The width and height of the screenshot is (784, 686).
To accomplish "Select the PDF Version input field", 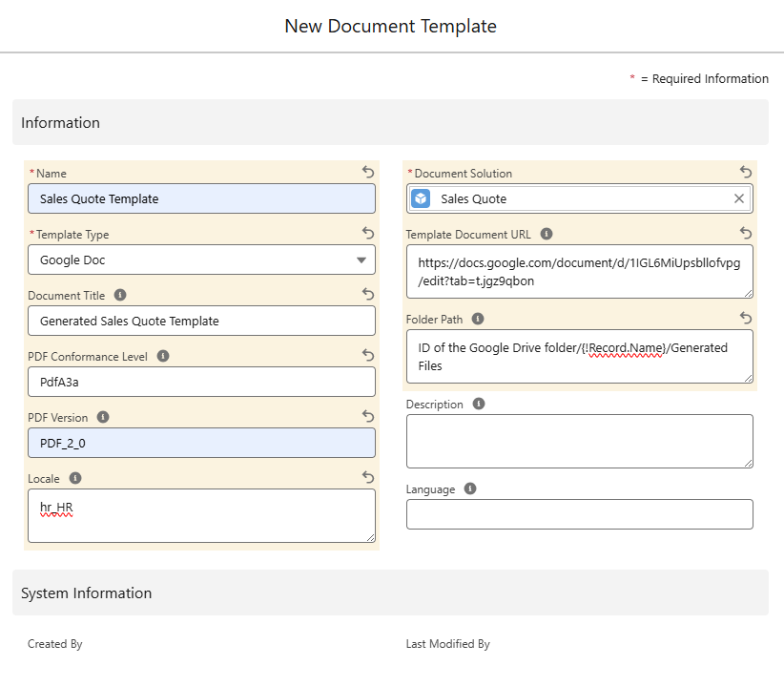I will 201,443.
